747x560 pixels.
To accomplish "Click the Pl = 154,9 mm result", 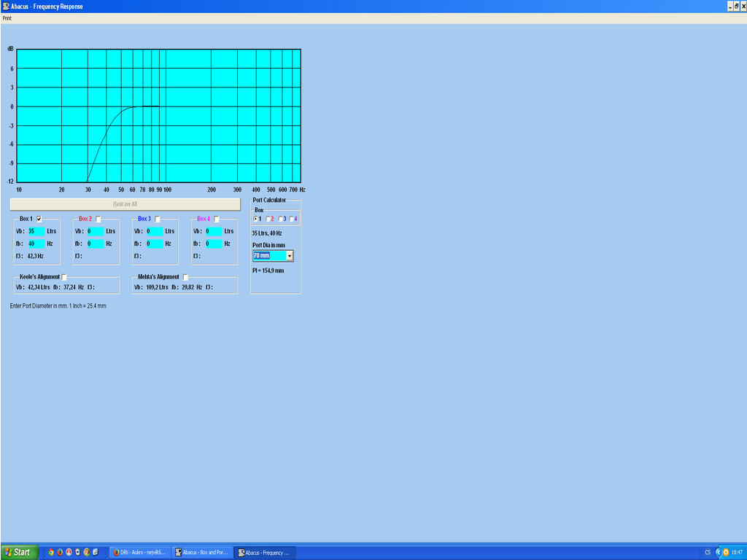I will click(268, 271).
